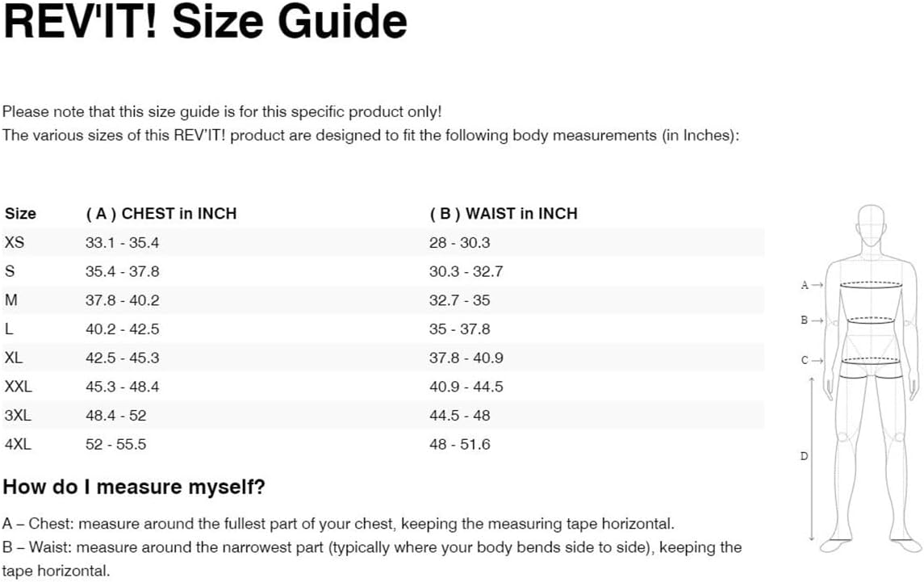Click the 4XL size row label
This screenshot has width=924, height=582.
[x=18, y=444]
